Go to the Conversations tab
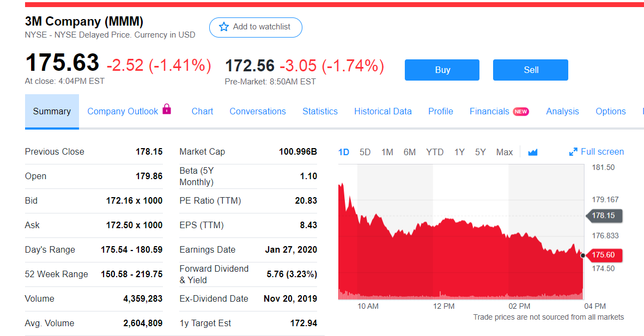The width and height of the screenshot is (644, 336). click(258, 112)
